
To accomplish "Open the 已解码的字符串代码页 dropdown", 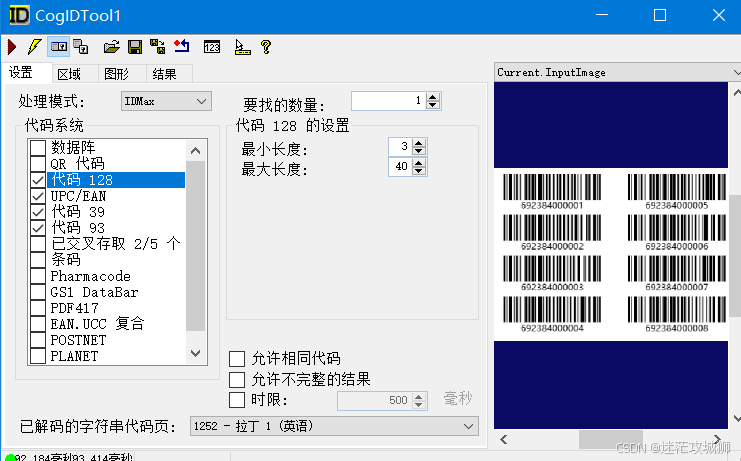I will pyautogui.click(x=334, y=426).
